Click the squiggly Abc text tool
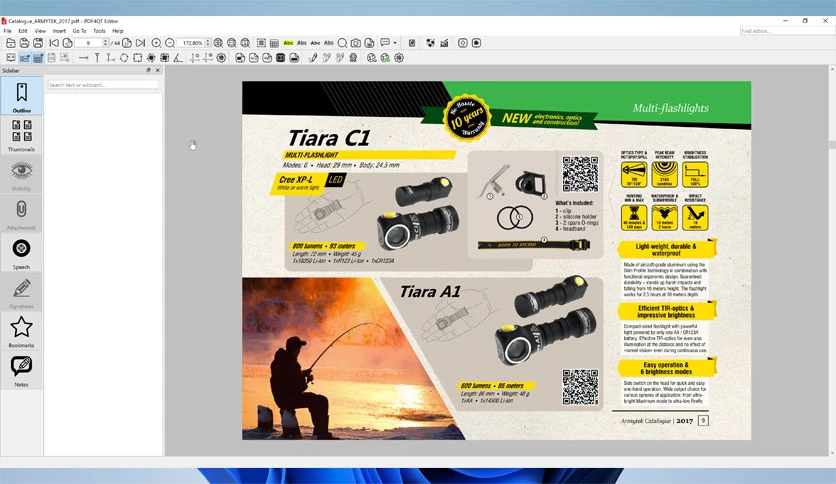Screen dimensions: 836x484 click(x=329, y=43)
